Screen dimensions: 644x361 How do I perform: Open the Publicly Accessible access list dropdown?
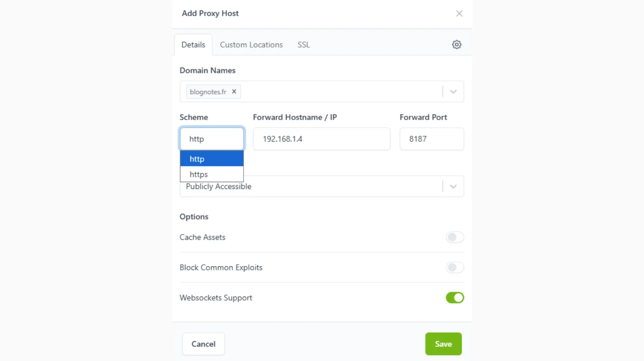tap(453, 187)
